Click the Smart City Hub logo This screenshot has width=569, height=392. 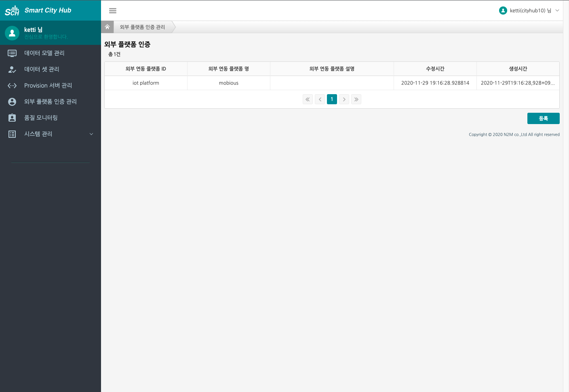[x=38, y=11]
